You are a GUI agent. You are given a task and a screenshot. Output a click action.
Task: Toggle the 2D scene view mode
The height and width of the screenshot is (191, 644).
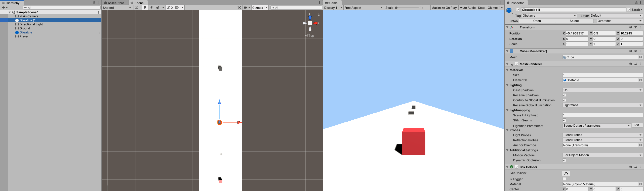(137, 8)
